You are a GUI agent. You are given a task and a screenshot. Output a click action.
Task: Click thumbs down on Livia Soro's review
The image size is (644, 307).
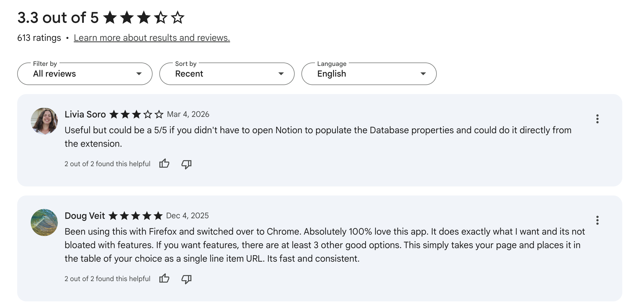(x=186, y=163)
